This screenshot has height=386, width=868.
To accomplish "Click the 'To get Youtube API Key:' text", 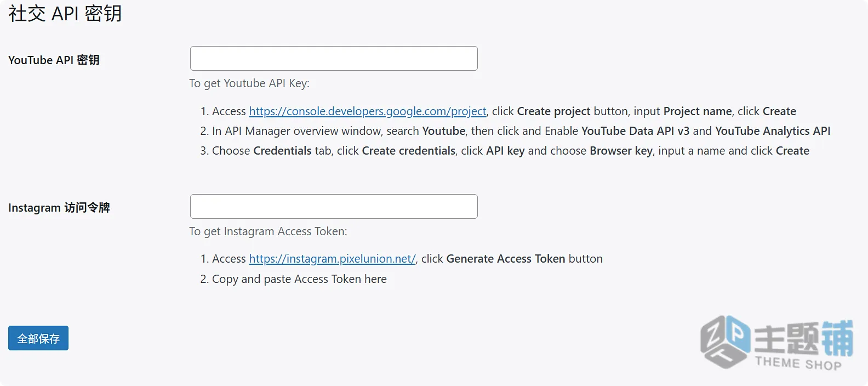I will pos(249,83).
